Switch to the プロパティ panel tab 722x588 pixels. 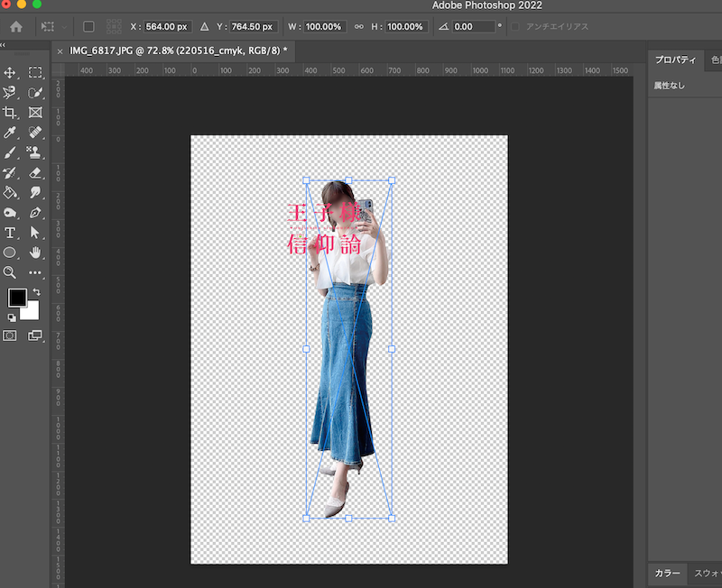click(675, 60)
